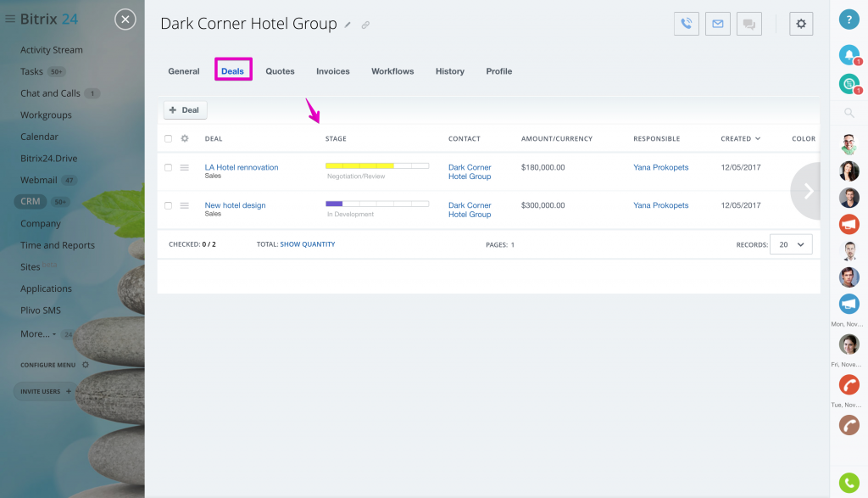Open the red megaphone announcement icon
Viewport: 868px width, 498px height.
pyautogui.click(x=849, y=224)
